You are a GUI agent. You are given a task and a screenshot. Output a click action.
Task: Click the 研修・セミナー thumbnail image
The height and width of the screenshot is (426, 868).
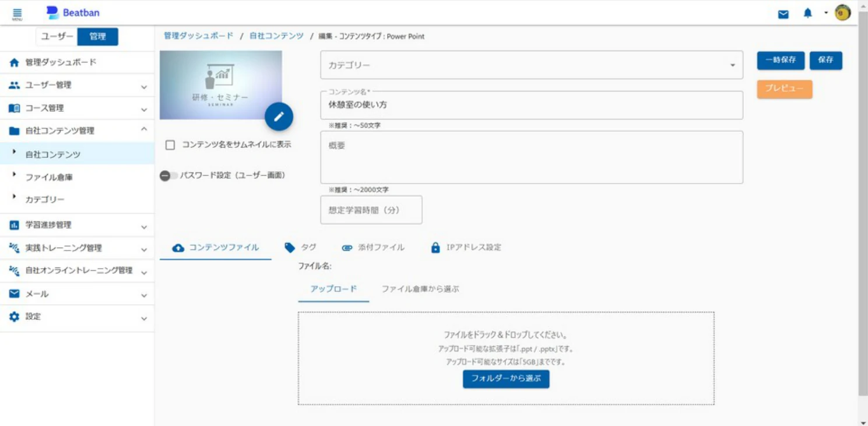pyautogui.click(x=221, y=85)
